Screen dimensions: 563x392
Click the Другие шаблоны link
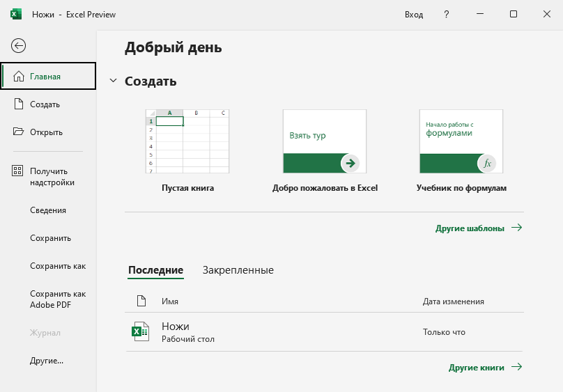(x=470, y=228)
